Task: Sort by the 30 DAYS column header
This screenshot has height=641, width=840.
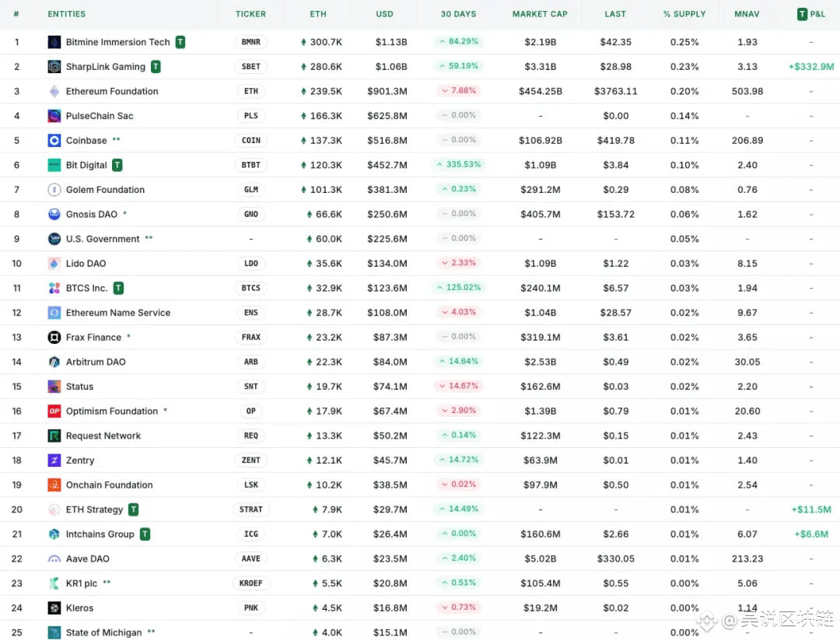Action: [459, 14]
